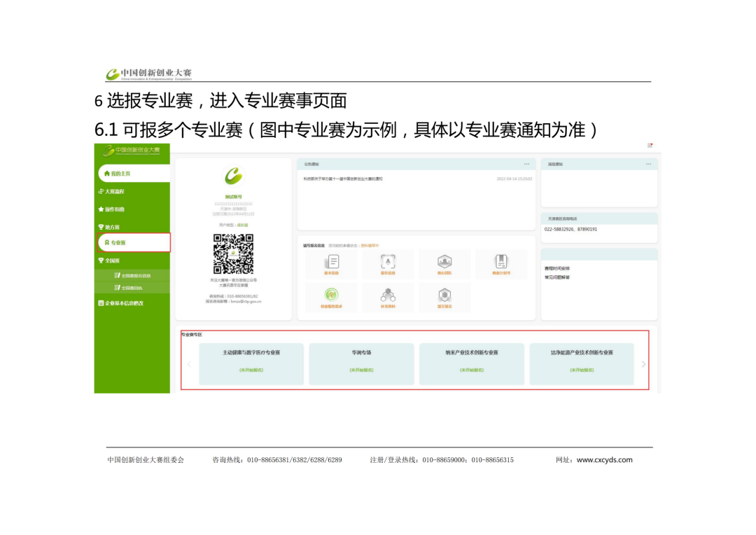
Task: Go to 我的主页 in the sidebar
Action: (x=133, y=174)
